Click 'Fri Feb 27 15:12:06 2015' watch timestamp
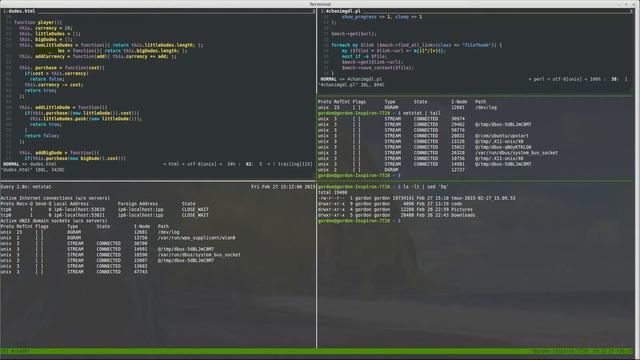The image size is (640, 360). coord(283,187)
